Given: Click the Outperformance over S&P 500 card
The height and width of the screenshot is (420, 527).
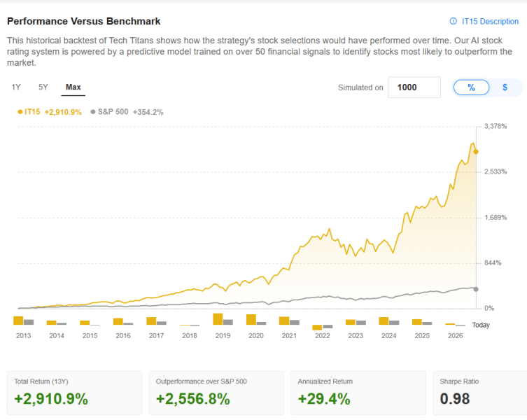Looking at the screenshot, I should [216, 392].
